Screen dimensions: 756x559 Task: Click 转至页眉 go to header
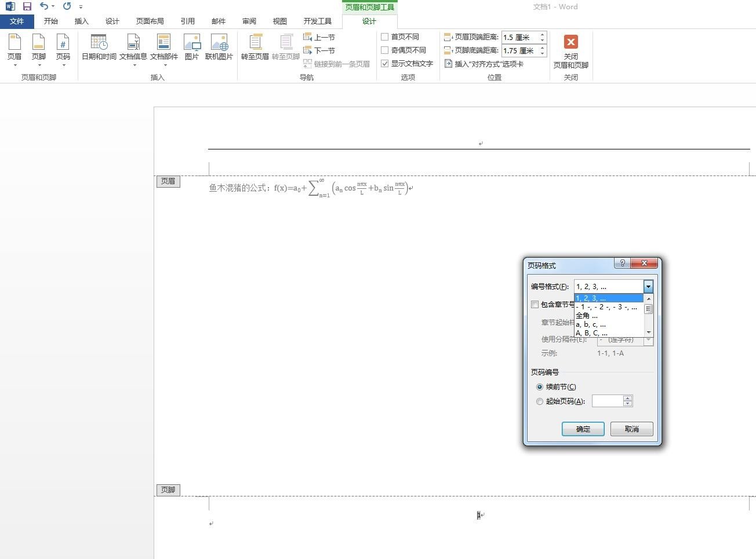point(255,46)
